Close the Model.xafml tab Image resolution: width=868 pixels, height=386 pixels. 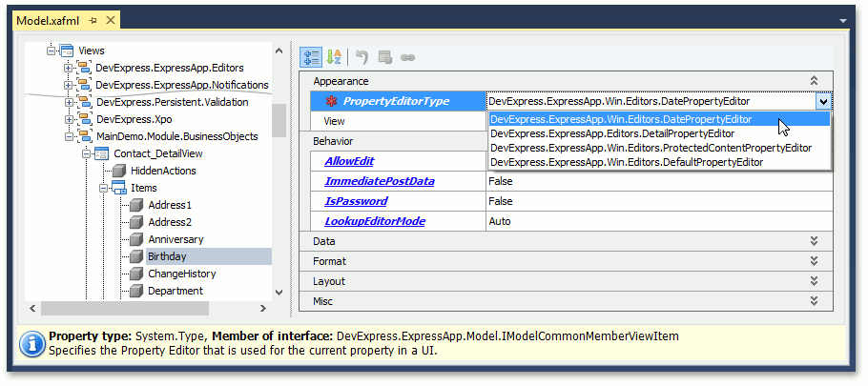click(110, 20)
